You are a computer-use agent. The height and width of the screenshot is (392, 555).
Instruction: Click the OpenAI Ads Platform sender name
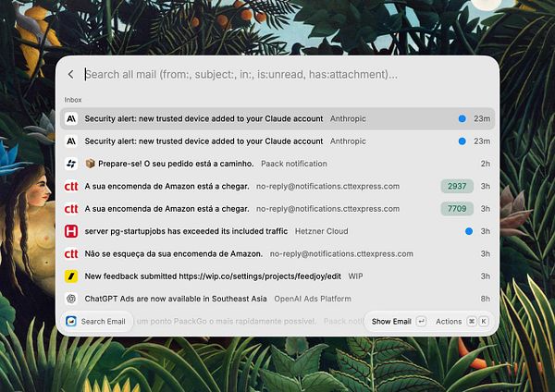[313, 299]
